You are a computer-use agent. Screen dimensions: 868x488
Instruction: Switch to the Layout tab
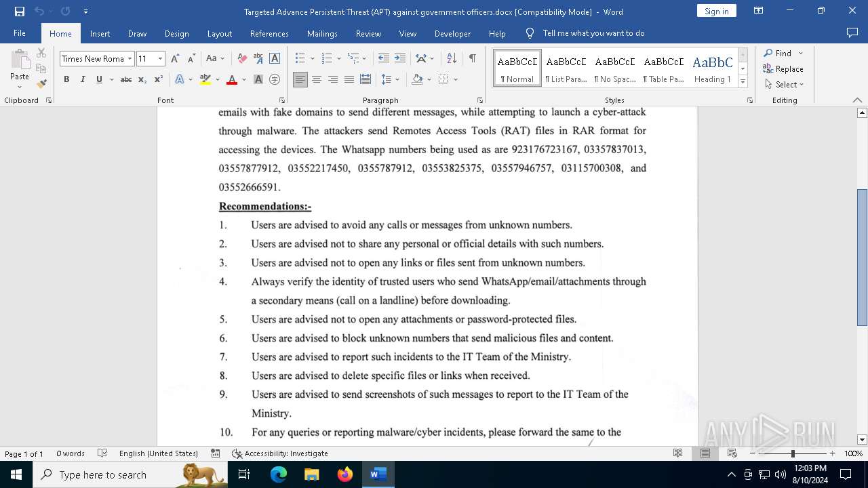point(219,33)
